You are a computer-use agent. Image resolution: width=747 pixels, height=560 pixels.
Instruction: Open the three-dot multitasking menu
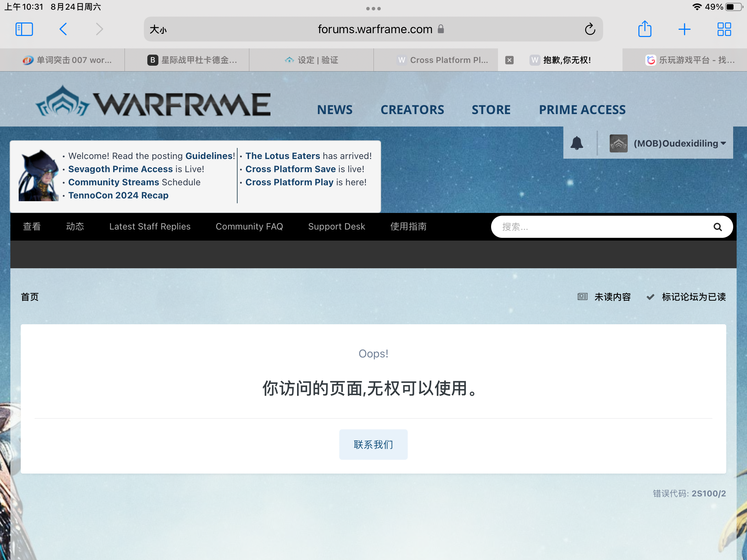373,8
